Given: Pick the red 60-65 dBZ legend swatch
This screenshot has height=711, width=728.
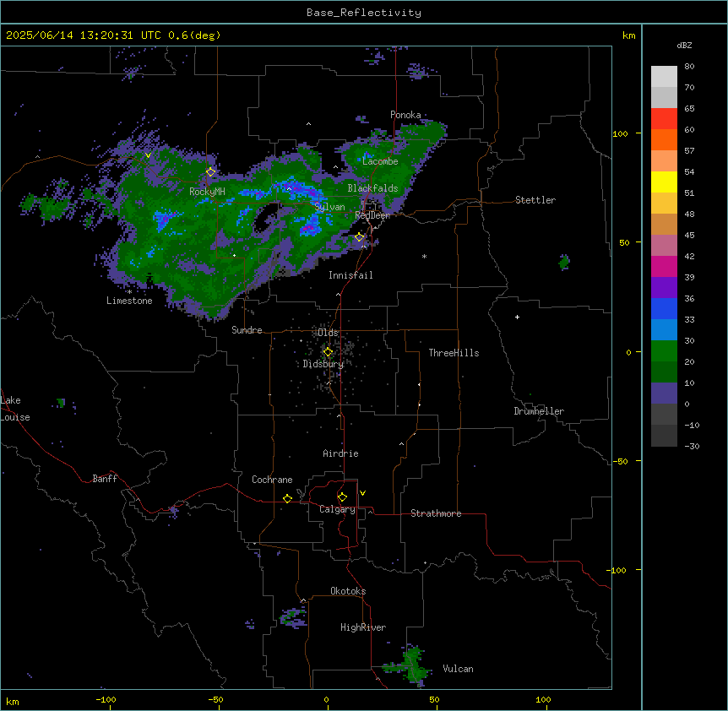Looking at the screenshot, I should coord(664,119).
